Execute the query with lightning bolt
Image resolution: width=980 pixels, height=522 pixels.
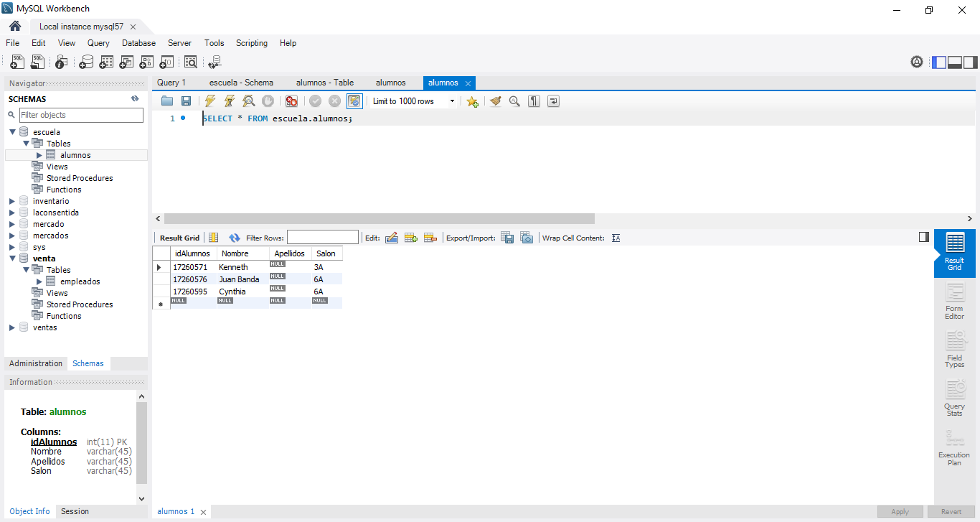[210, 101]
